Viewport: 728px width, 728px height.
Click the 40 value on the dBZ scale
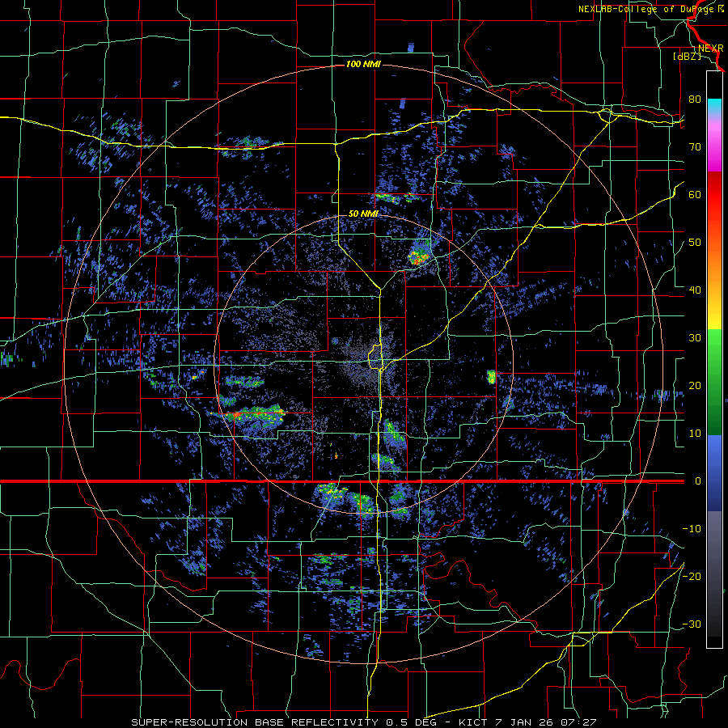pyautogui.click(x=695, y=290)
